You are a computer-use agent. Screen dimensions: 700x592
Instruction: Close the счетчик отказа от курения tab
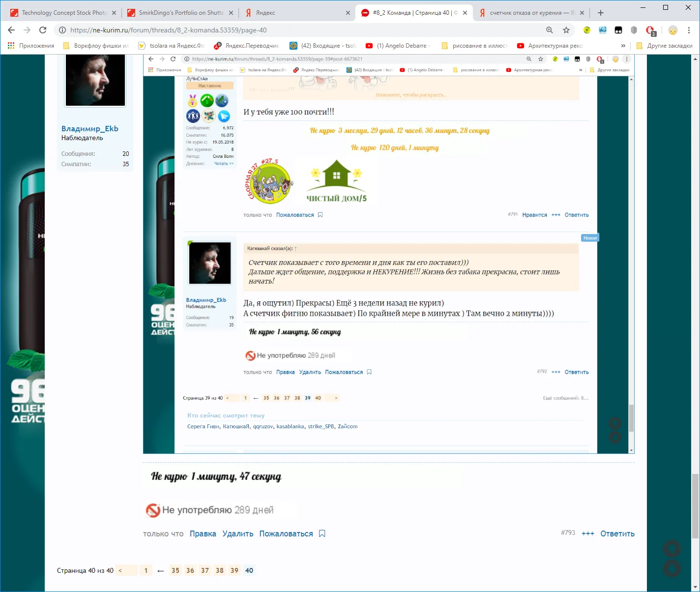click(x=582, y=13)
